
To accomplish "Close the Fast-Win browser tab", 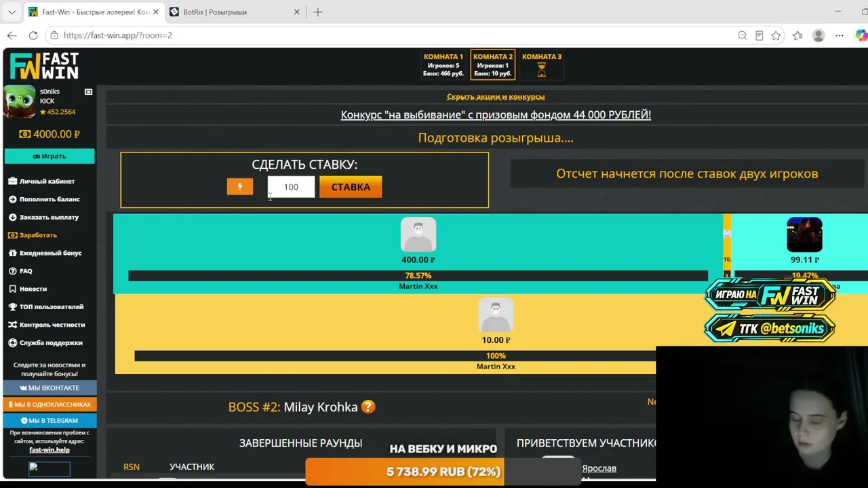I will click(155, 12).
